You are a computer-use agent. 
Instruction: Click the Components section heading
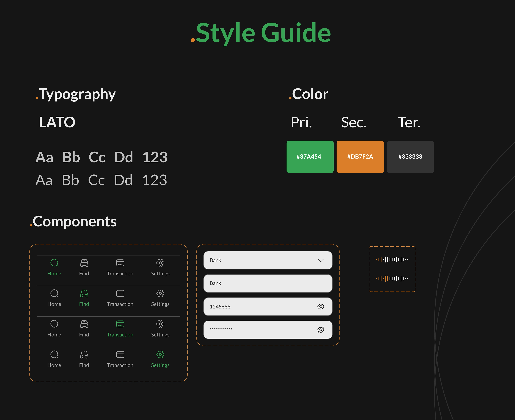point(73,222)
